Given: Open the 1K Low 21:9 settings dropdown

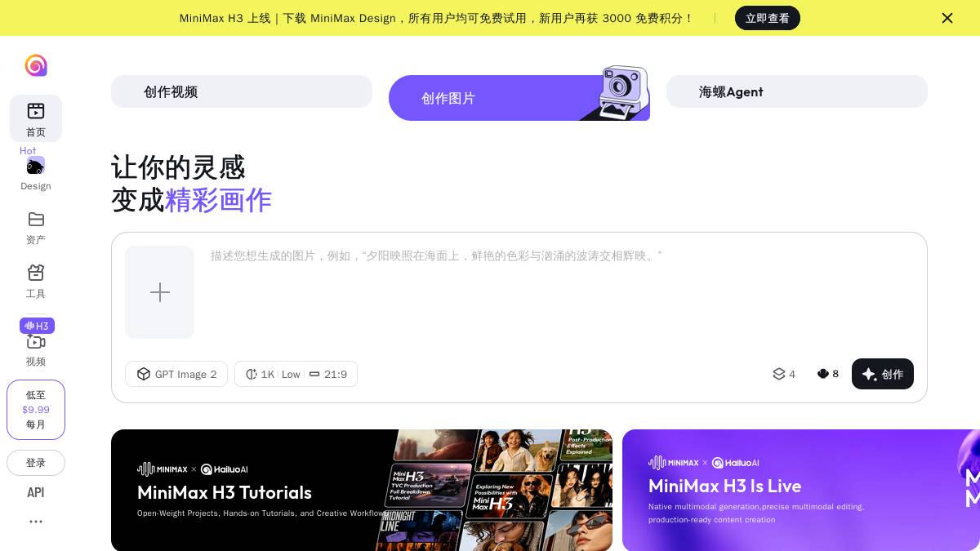Looking at the screenshot, I should point(296,374).
